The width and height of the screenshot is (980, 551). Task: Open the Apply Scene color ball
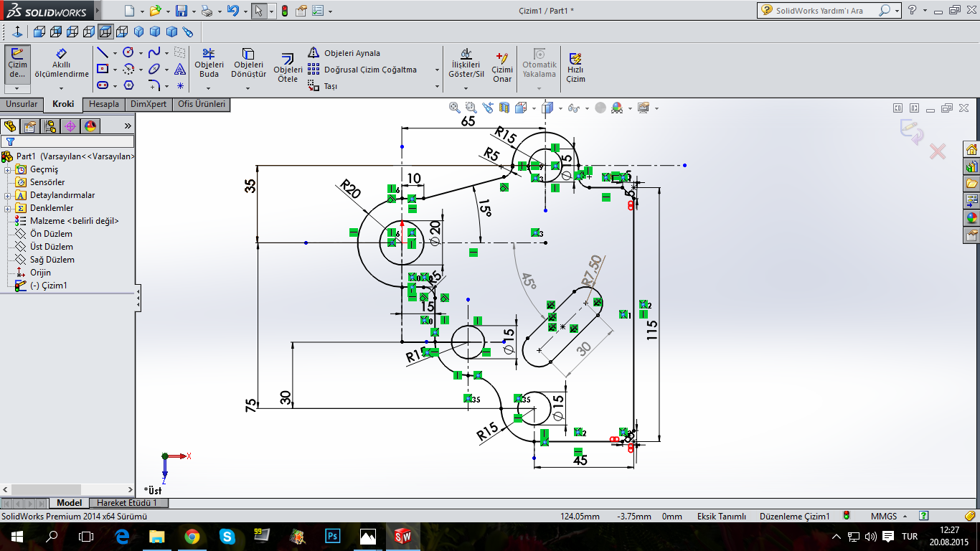click(x=618, y=108)
